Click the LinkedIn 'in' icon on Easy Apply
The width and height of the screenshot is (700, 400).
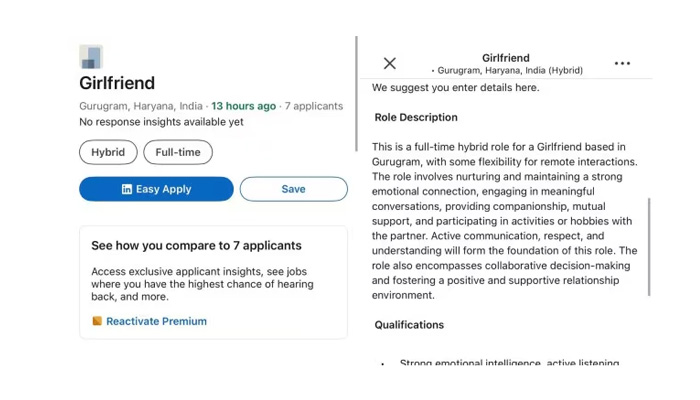[x=127, y=189]
